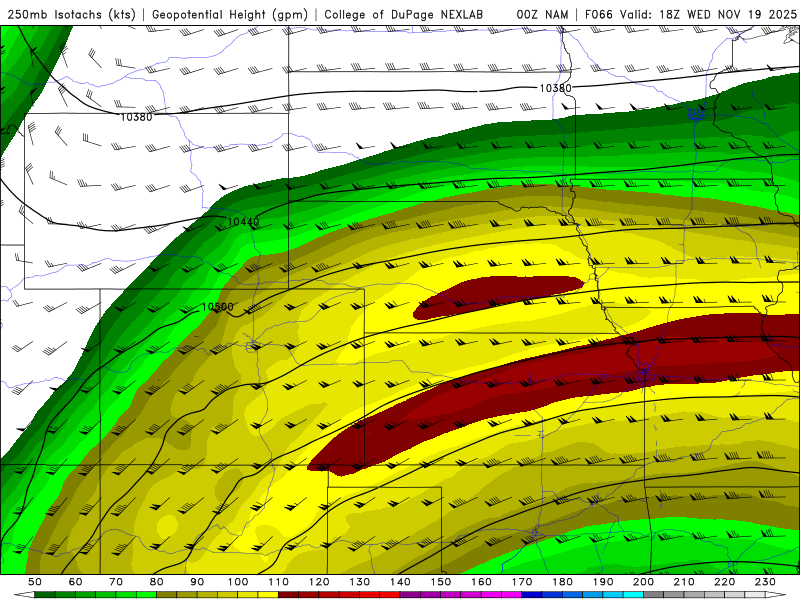Click the dark maroon swatch just after 110
This screenshot has width=800, height=600.
pos(289,595)
